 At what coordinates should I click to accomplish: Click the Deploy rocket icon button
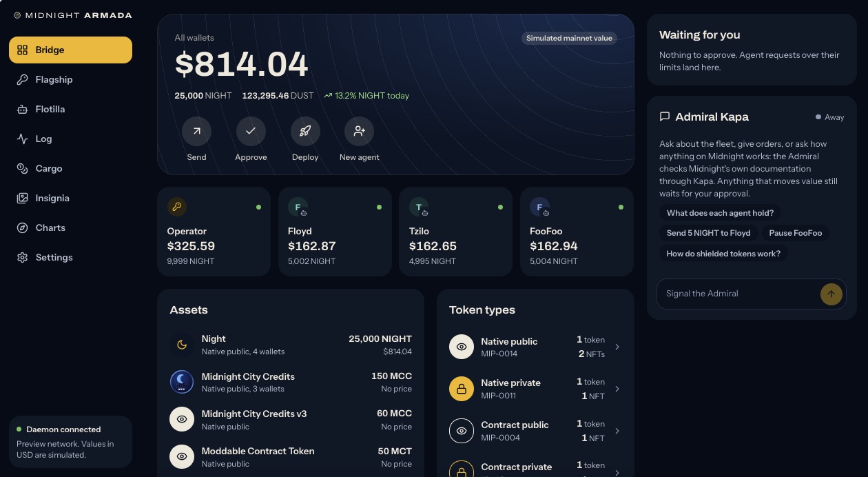click(305, 131)
